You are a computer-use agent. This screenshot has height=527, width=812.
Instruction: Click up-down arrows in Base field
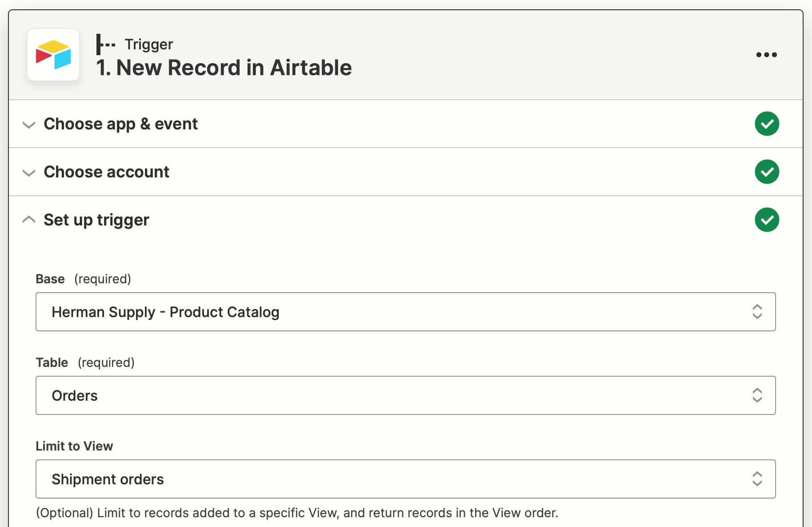click(757, 312)
